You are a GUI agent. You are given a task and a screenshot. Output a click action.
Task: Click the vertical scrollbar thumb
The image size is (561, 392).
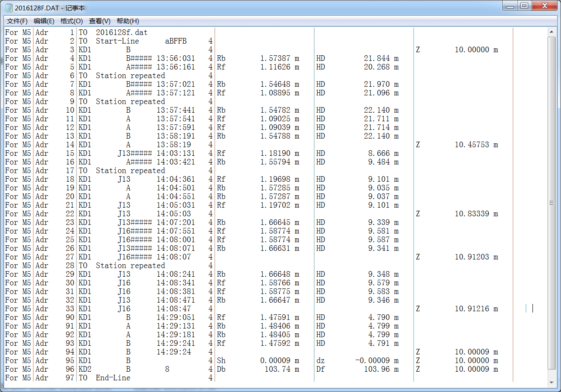coord(551,203)
